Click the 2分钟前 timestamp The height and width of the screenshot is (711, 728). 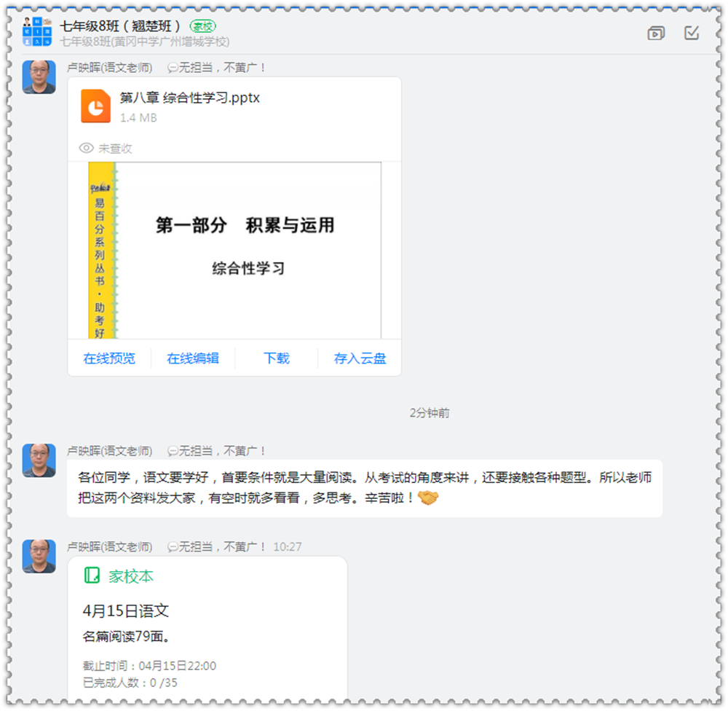(x=430, y=413)
